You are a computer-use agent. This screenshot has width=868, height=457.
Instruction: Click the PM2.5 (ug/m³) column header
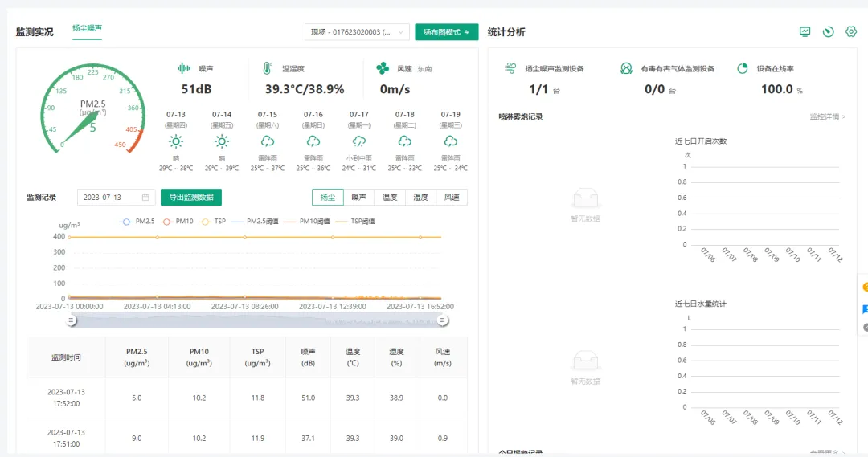[x=137, y=357]
